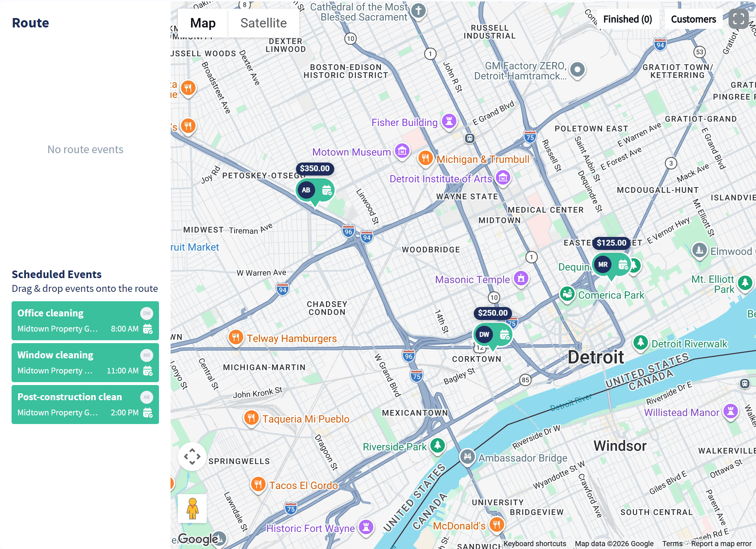This screenshot has height=549, width=756.
Task: Click the Windsor city label
Action: tap(620, 446)
